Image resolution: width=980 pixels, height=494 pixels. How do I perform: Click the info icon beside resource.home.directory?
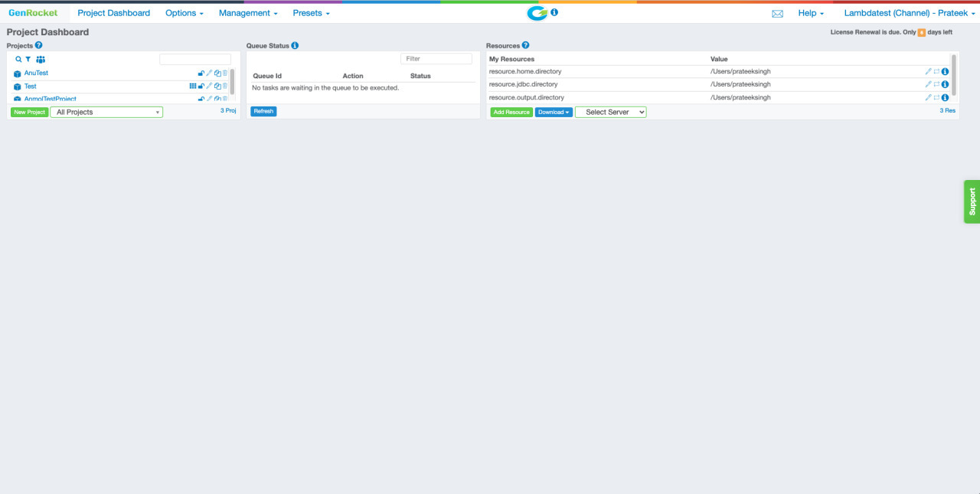[x=945, y=70]
